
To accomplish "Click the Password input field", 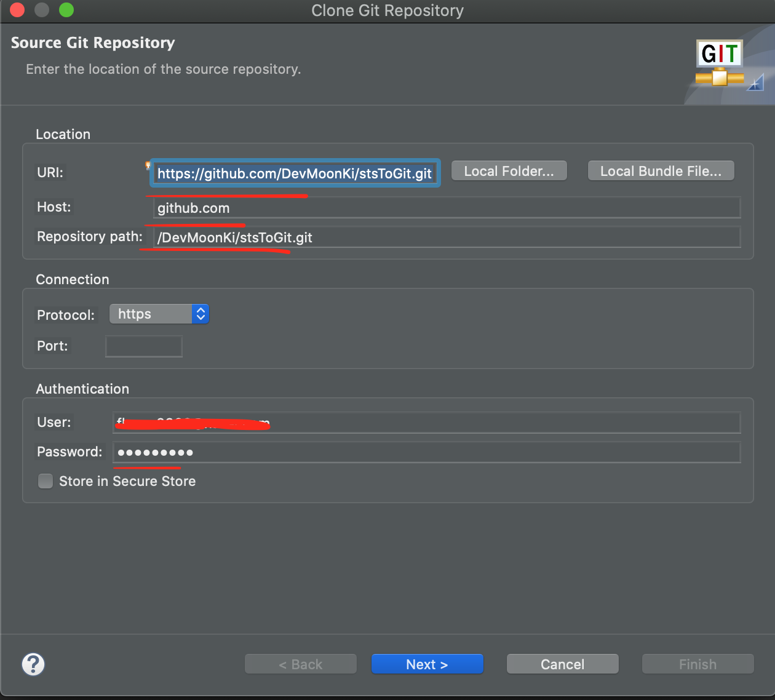I will [x=427, y=452].
